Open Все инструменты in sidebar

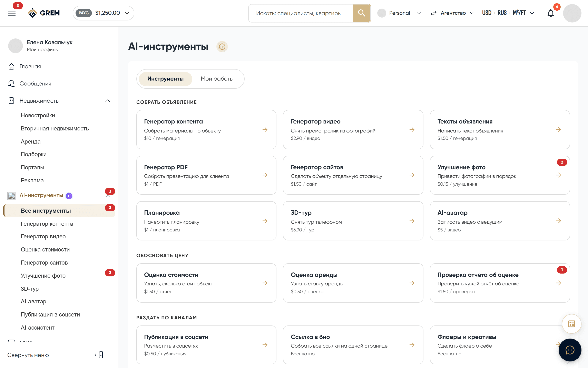[x=60, y=211]
